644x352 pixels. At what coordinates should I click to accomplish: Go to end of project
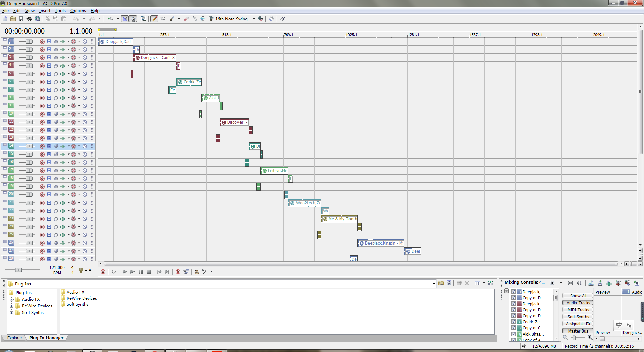(167, 272)
